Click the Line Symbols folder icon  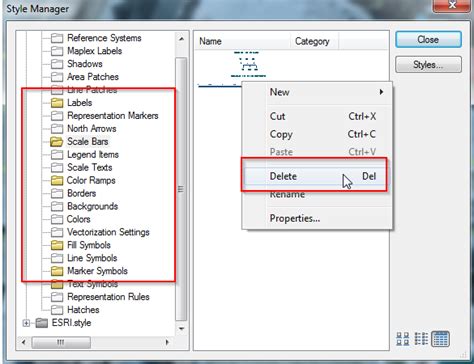(57, 258)
